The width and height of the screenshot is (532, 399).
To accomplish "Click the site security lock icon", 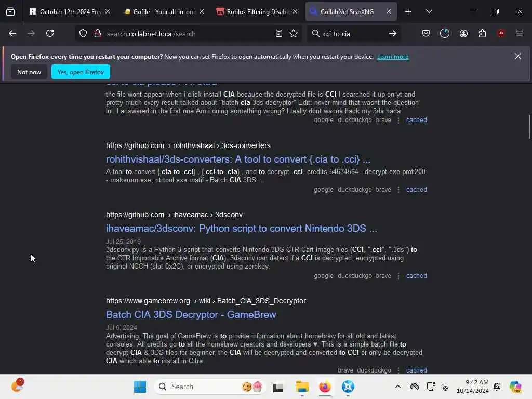I will pos(98,34).
